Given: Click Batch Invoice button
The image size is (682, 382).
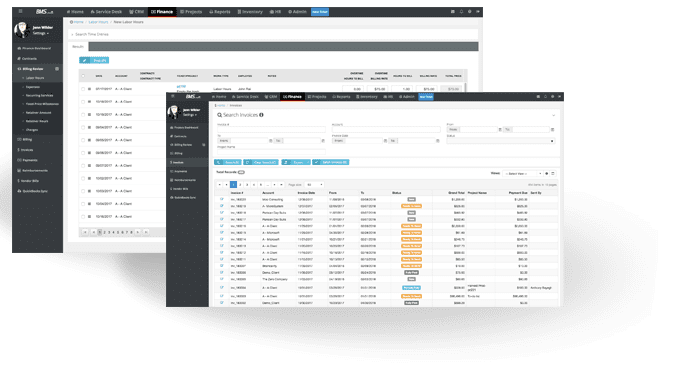Looking at the screenshot, I should coord(331,162).
